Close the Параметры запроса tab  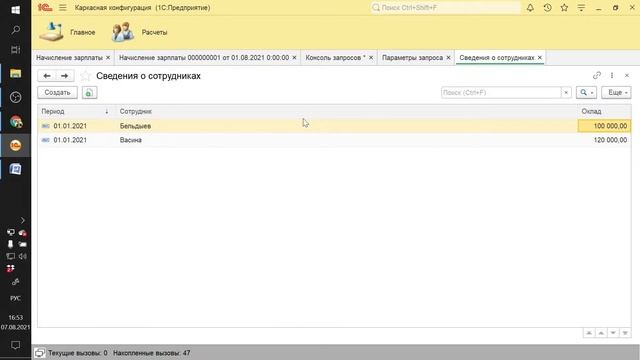(x=448, y=58)
